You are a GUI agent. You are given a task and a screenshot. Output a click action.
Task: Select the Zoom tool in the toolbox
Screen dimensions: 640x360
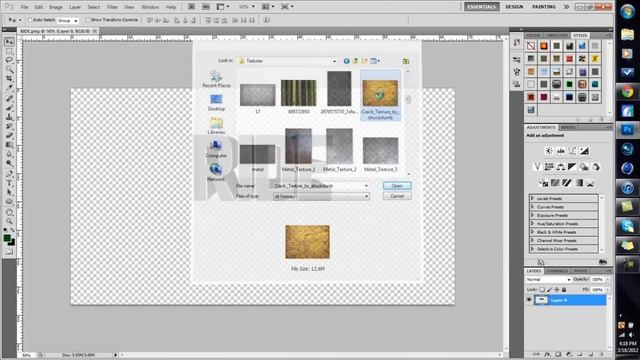pyautogui.click(x=9, y=221)
